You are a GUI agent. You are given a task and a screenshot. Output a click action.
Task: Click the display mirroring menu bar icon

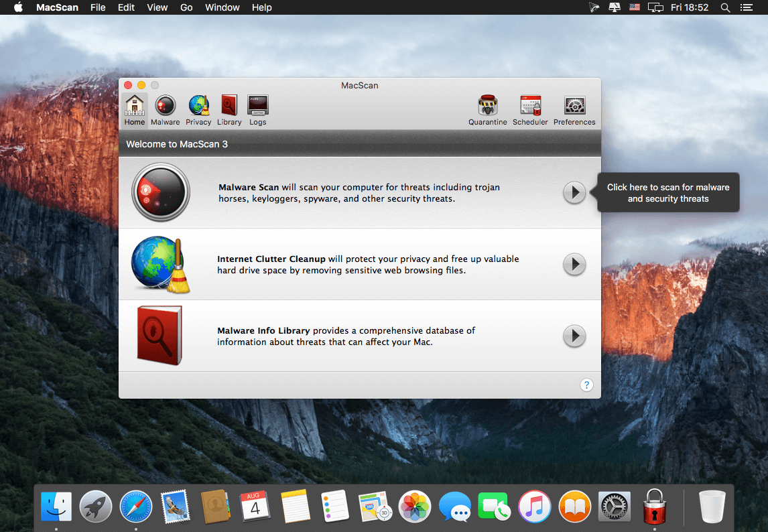coord(655,7)
